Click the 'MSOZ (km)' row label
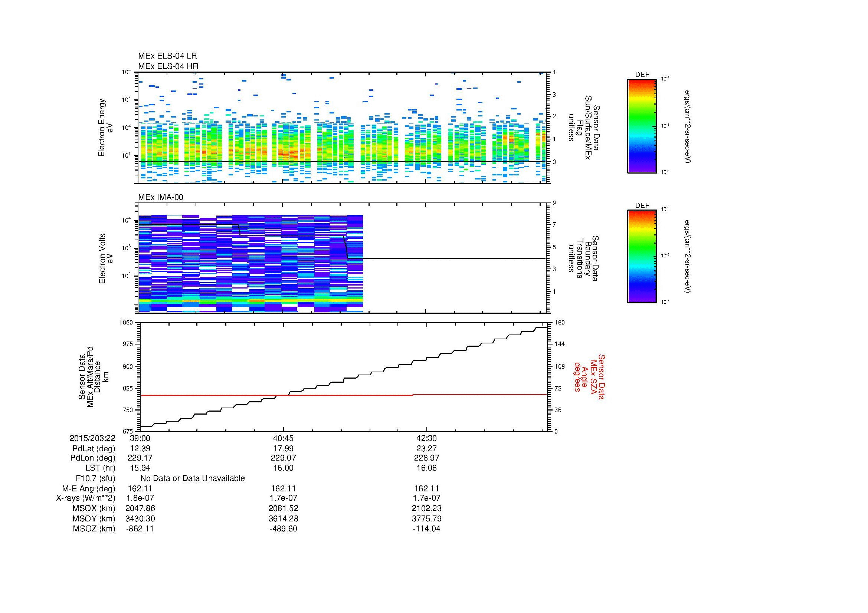Screen dimensions: 868x613 pos(94,529)
